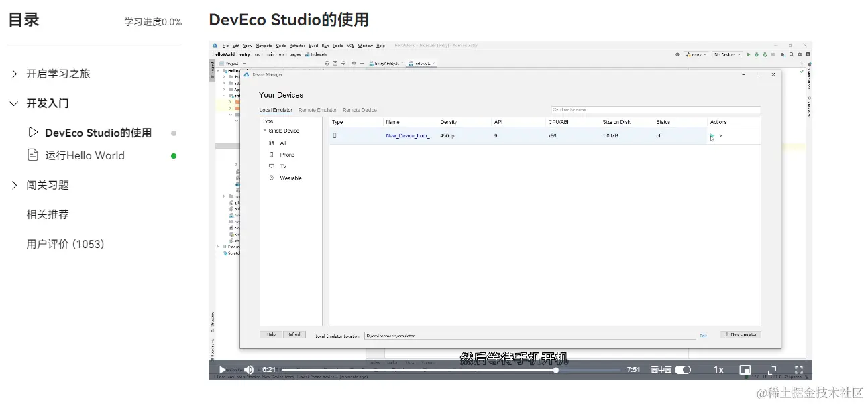Open the Tools menu in DevEco Studio
The height and width of the screenshot is (404, 868).
click(338, 46)
